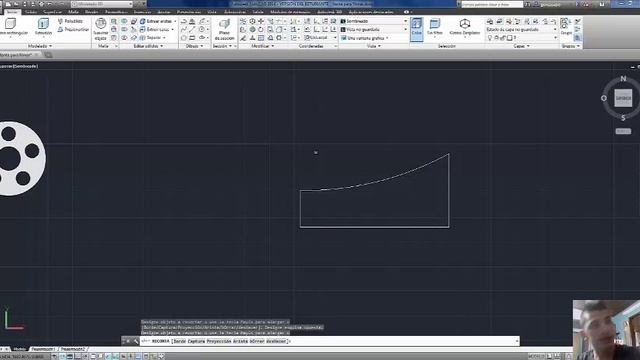
Task: Click the New drawing quick access icon
Action: point(8,4)
